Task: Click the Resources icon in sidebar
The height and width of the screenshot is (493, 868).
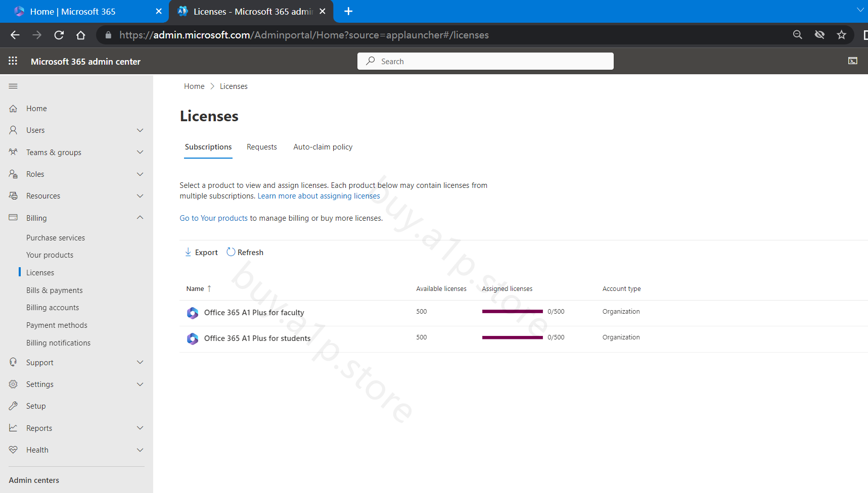Action: pyautogui.click(x=13, y=196)
